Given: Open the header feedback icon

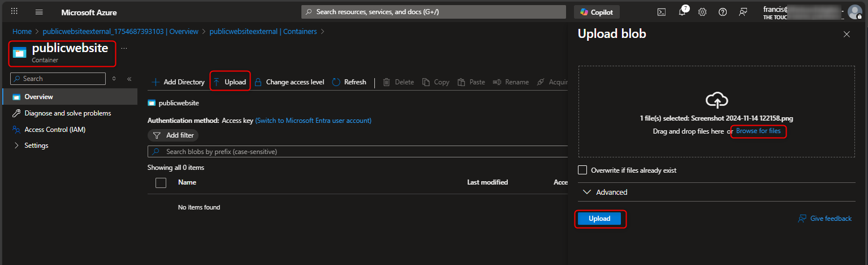Looking at the screenshot, I should pos(743,12).
